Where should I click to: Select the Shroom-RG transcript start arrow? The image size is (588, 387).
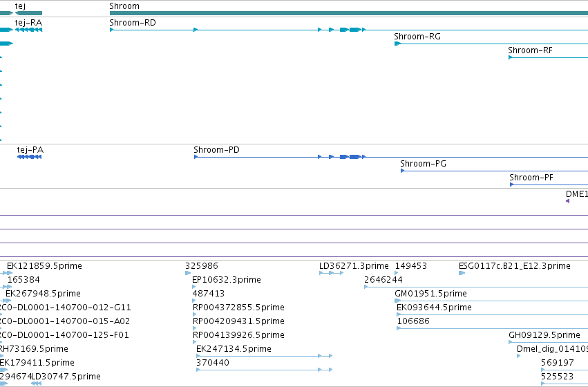tap(398, 44)
